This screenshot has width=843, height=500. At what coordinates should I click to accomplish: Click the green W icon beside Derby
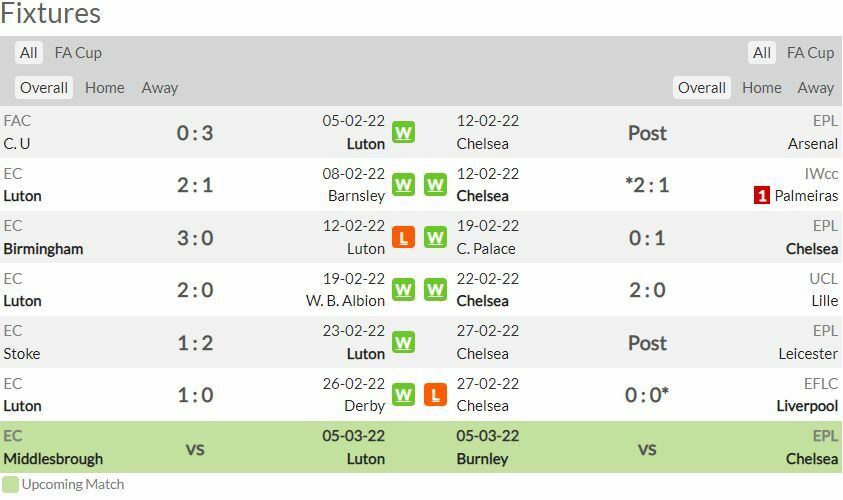click(403, 395)
